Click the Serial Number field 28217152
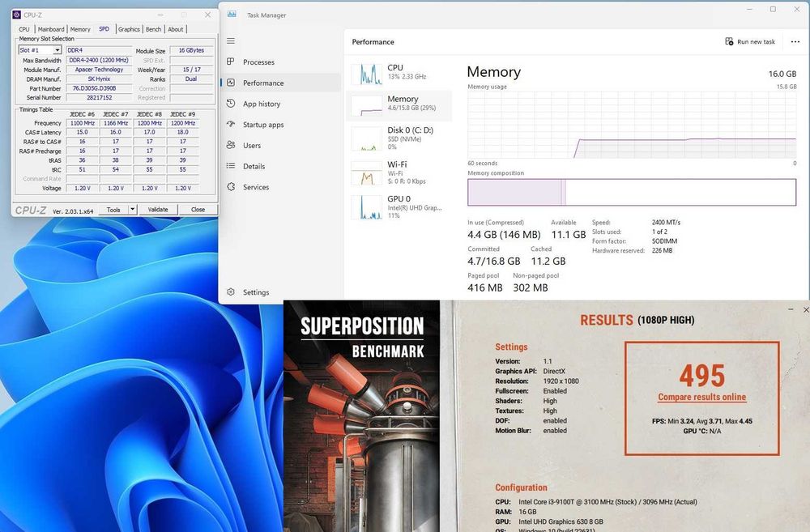The image size is (810, 532). [99, 98]
